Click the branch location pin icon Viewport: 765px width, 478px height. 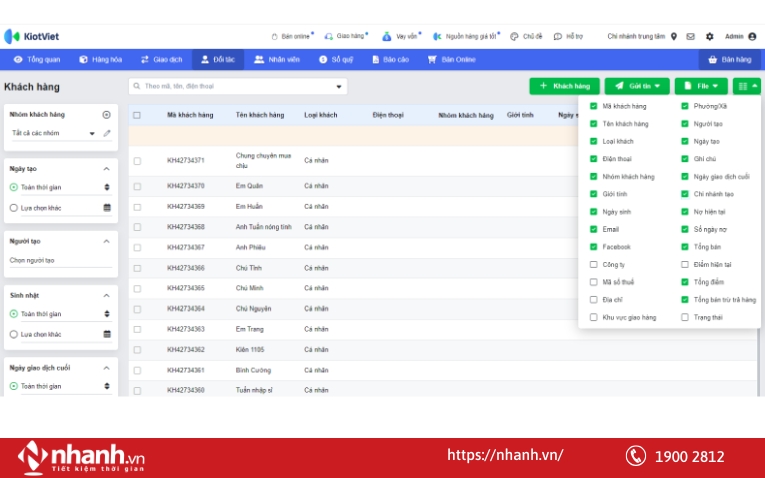click(674, 36)
